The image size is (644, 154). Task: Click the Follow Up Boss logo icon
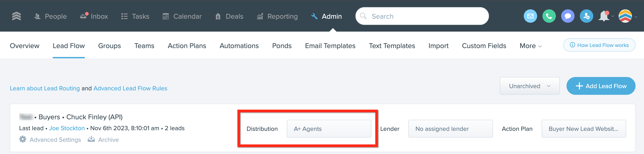pos(16,16)
